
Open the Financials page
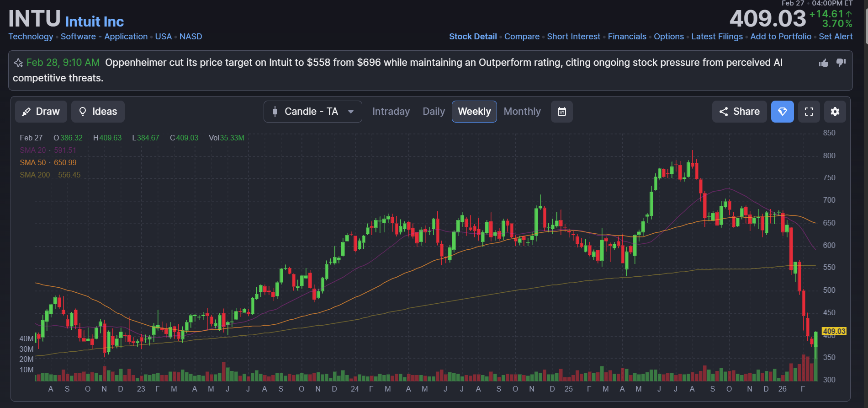click(x=627, y=37)
